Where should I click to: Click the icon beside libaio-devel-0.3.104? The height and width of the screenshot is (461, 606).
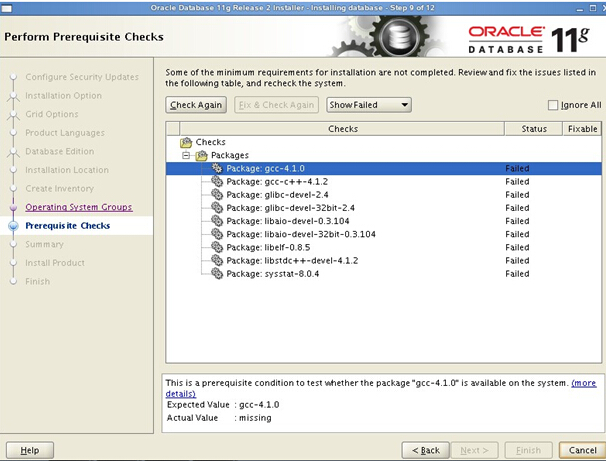(217, 221)
